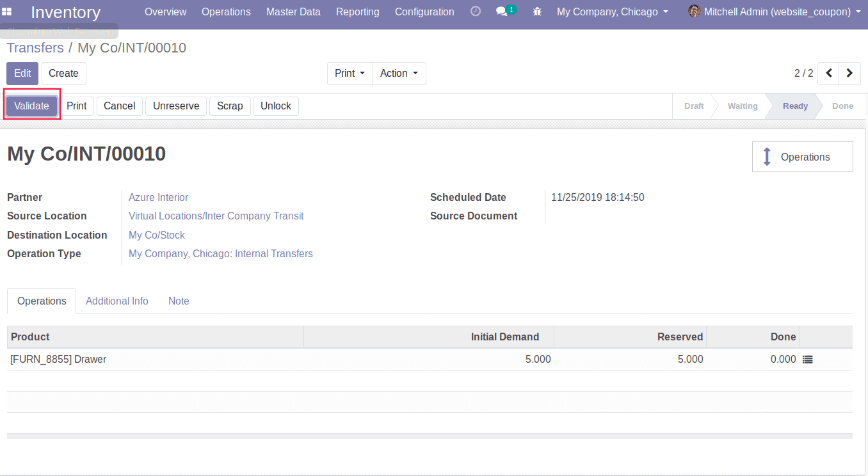Click the 2 / 2 pager counter
This screenshot has width=868, height=476.
tap(803, 73)
